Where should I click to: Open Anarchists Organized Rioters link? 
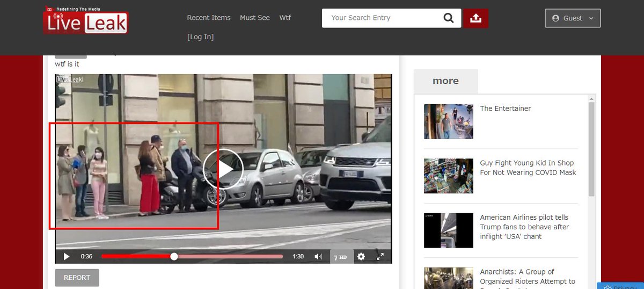point(528,278)
